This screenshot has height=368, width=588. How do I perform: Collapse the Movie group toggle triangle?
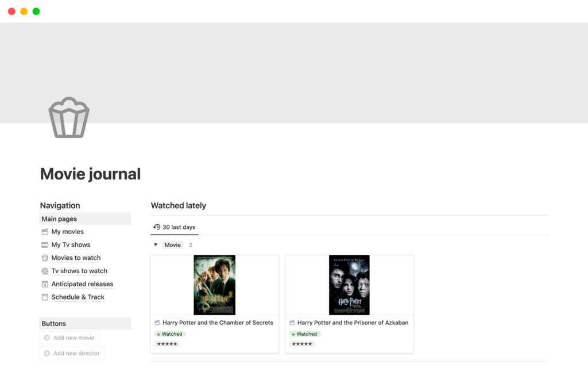(156, 245)
